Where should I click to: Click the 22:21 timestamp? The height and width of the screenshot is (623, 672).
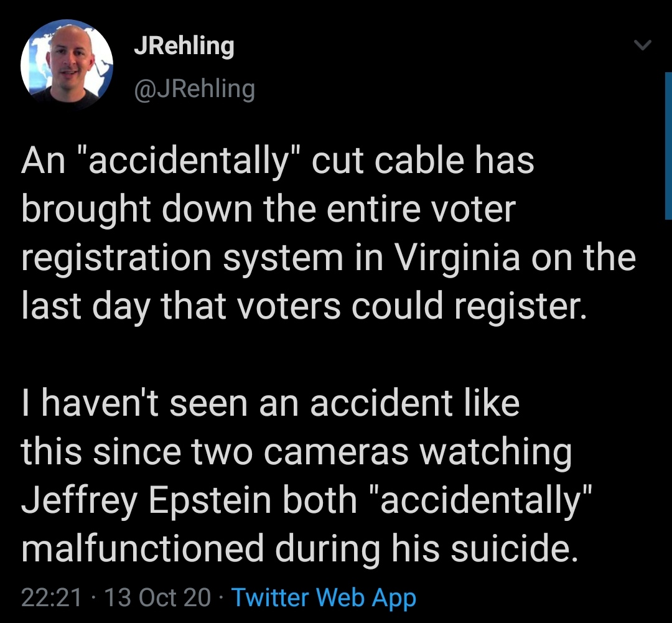tap(51, 598)
